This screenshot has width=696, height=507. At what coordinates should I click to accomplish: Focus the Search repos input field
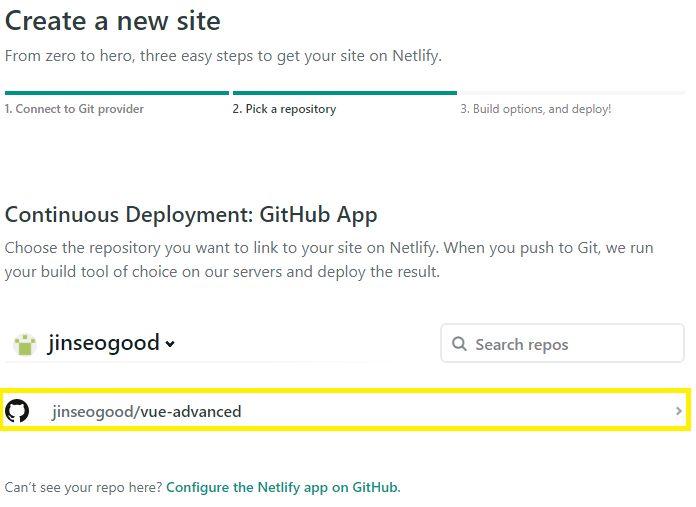[562, 343]
